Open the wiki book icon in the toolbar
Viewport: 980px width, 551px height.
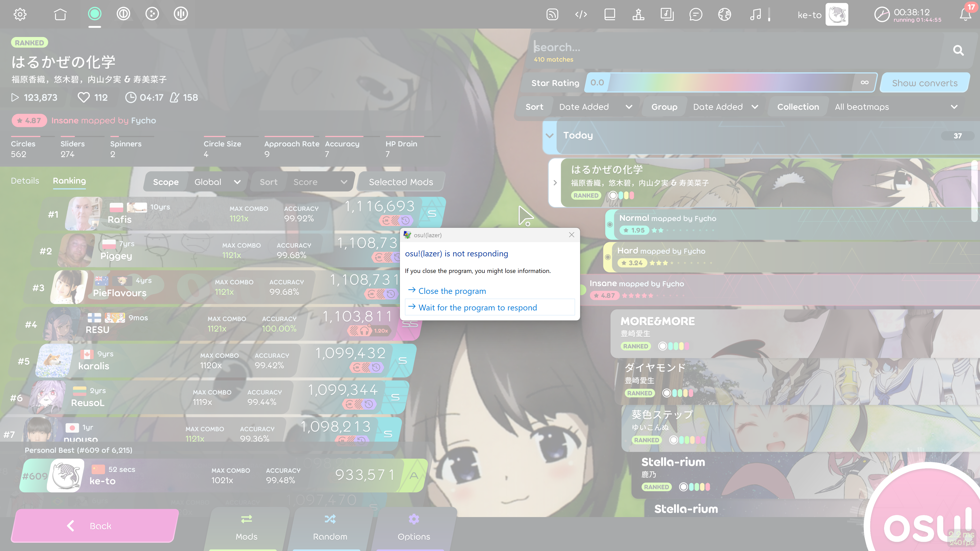(610, 15)
